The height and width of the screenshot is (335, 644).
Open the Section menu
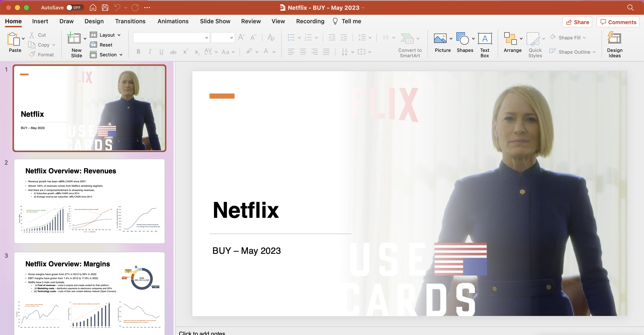[x=106, y=55]
